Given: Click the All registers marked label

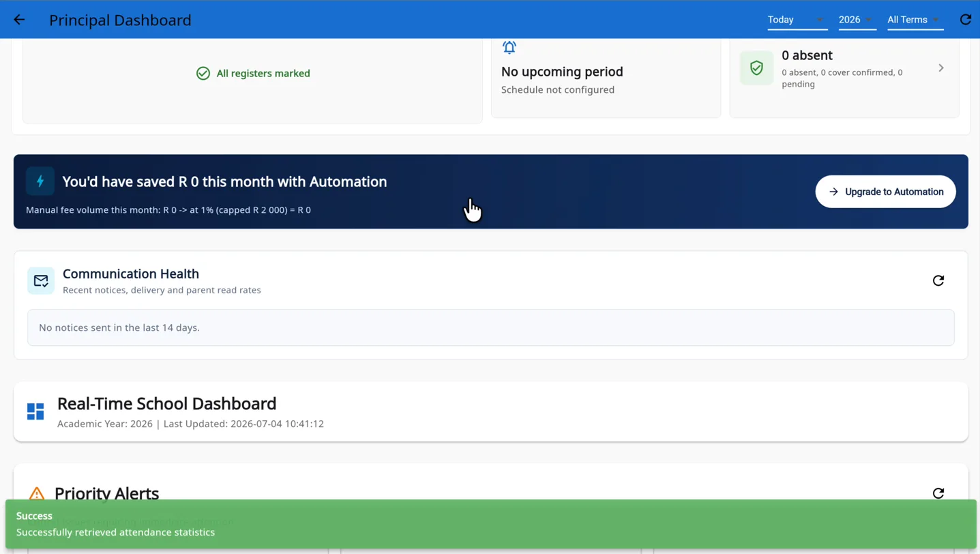Looking at the screenshot, I should point(263,73).
